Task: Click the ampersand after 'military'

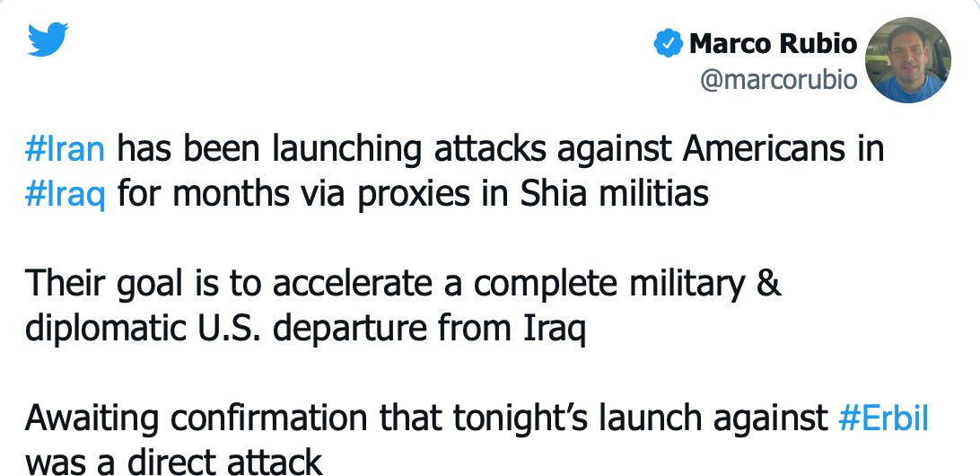Action: click(769, 284)
